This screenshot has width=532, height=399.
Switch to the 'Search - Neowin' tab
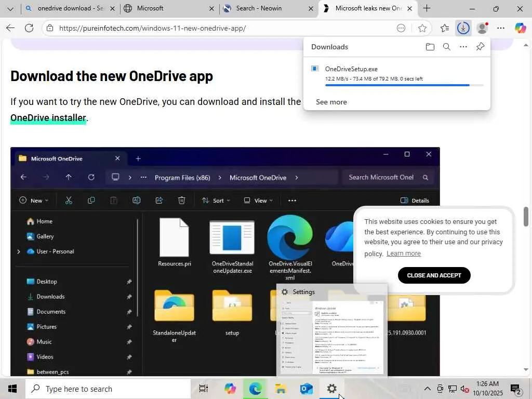(268, 8)
